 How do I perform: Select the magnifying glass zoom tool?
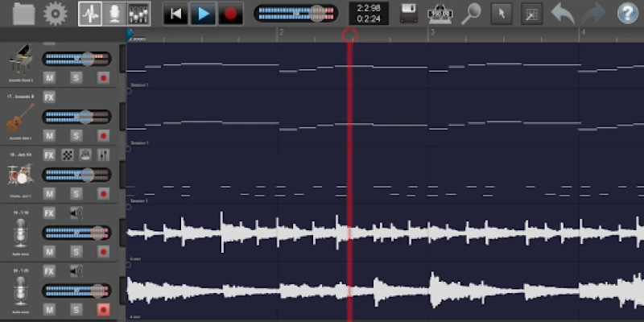point(471,13)
